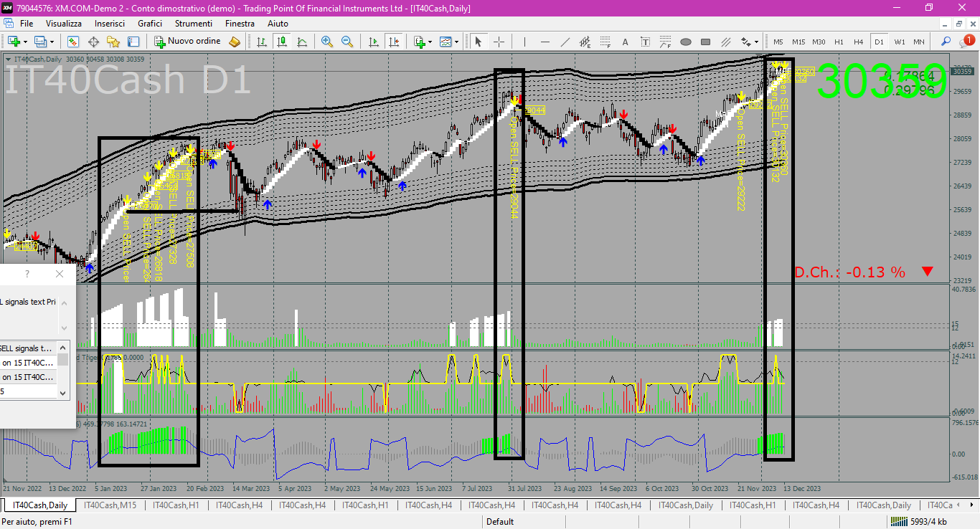Open the MetaEditor book icon
980x529 pixels.
pyautogui.click(x=235, y=42)
